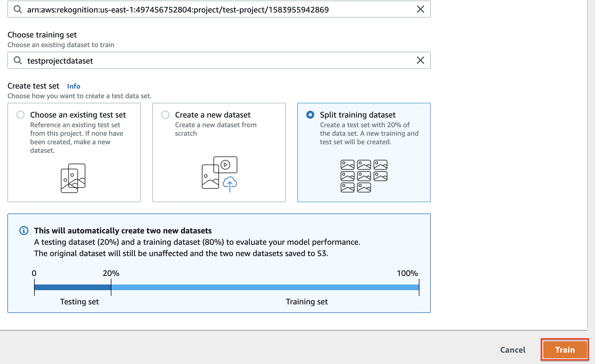Open the Info link beside Create test set
The image size is (595, 364).
pyautogui.click(x=74, y=86)
